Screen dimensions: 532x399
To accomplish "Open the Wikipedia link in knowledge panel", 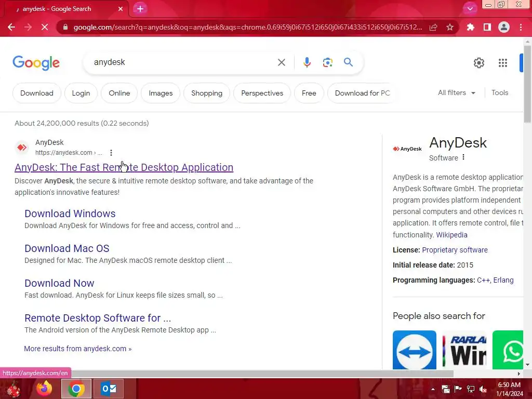I will click(x=451, y=235).
